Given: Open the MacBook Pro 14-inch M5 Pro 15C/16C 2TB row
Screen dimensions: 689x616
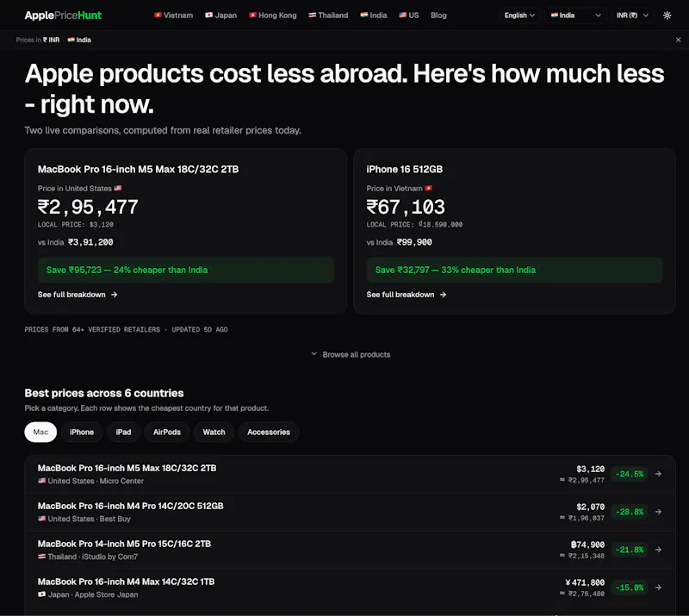Looking at the screenshot, I should tap(350, 550).
